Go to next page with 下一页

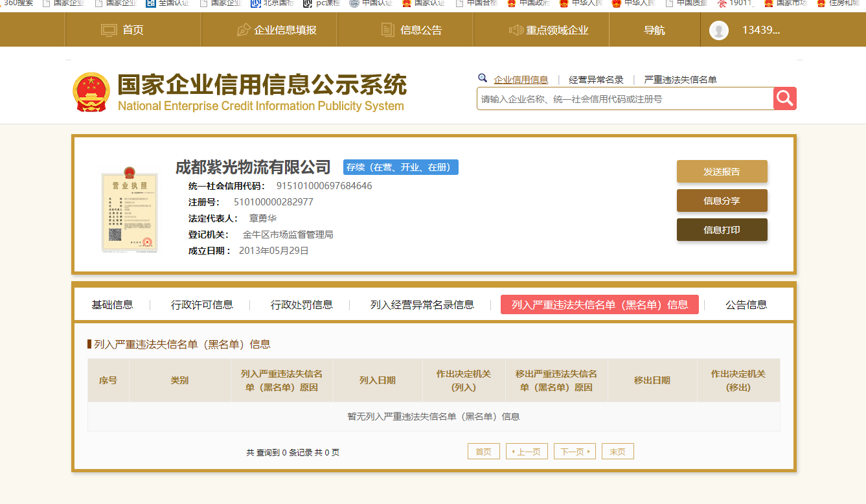[x=574, y=452]
